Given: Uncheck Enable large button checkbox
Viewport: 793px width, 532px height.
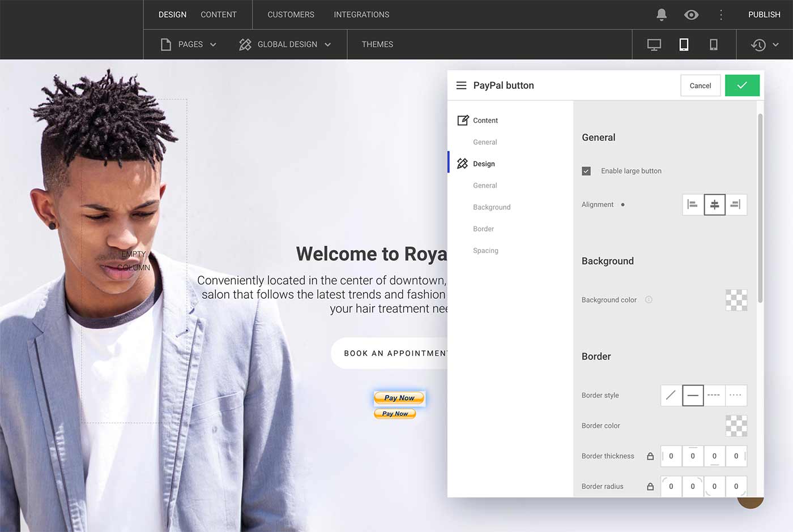Looking at the screenshot, I should (x=586, y=171).
